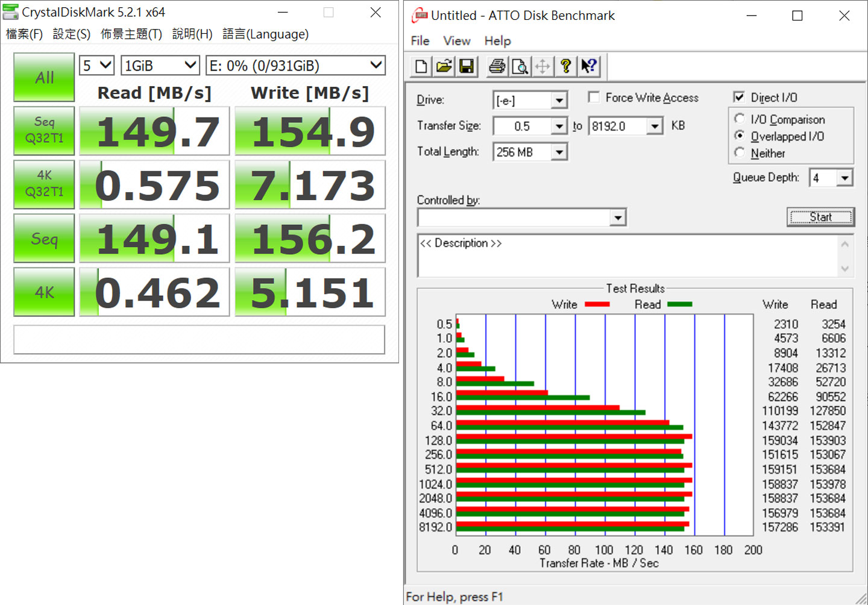Image resolution: width=868 pixels, height=605 pixels.
Task: Run the plain 4K test button
Action: pyautogui.click(x=44, y=292)
